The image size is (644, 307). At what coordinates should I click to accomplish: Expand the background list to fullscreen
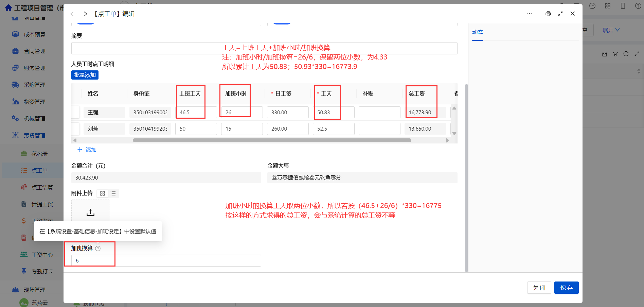coord(637,54)
